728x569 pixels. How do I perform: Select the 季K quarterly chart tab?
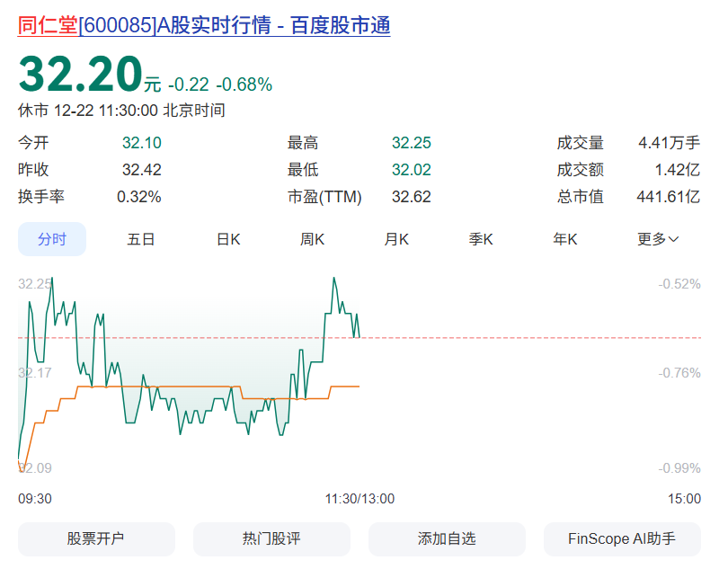(481, 239)
